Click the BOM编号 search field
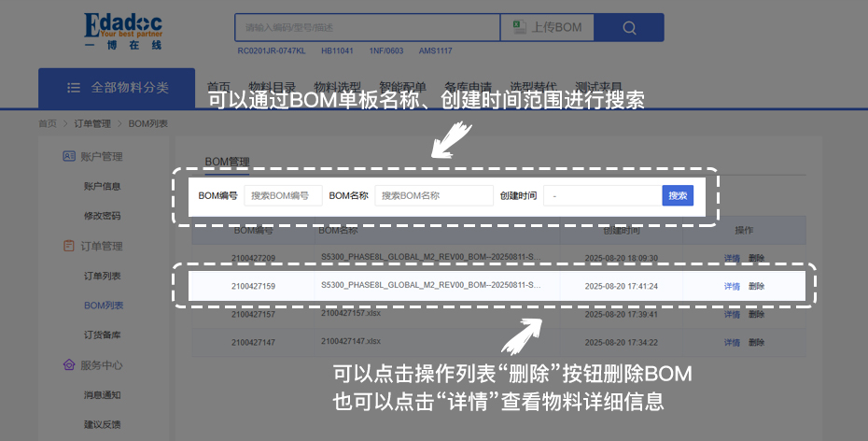The image size is (868, 441). point(283,195)
